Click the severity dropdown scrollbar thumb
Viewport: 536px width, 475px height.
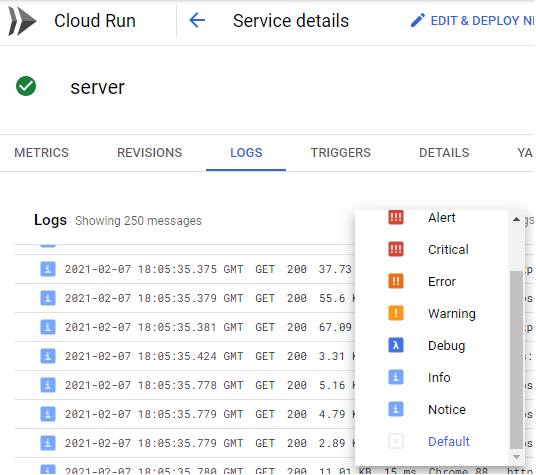516,359
